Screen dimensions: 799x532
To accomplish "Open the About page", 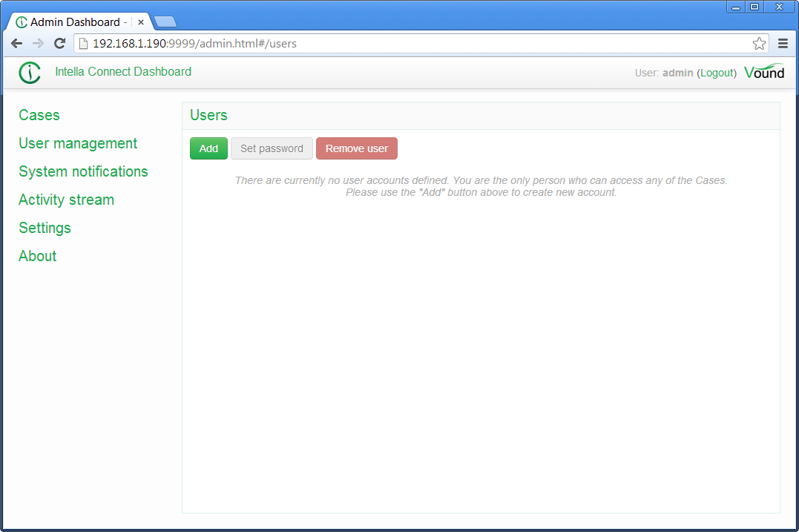I will [x=37, y=256].
